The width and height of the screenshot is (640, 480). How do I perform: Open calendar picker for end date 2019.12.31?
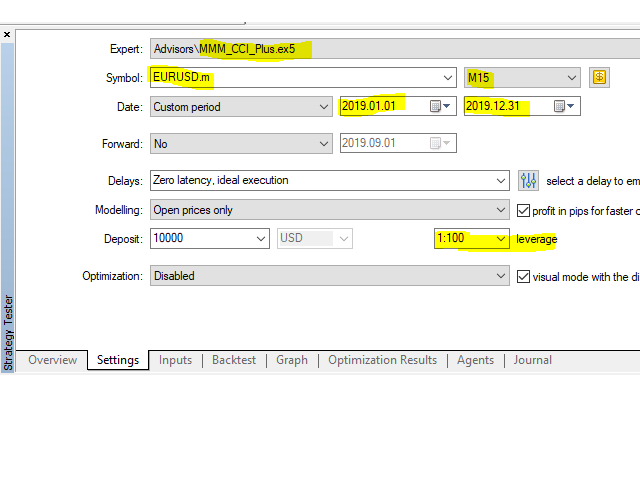coord(564,107)
